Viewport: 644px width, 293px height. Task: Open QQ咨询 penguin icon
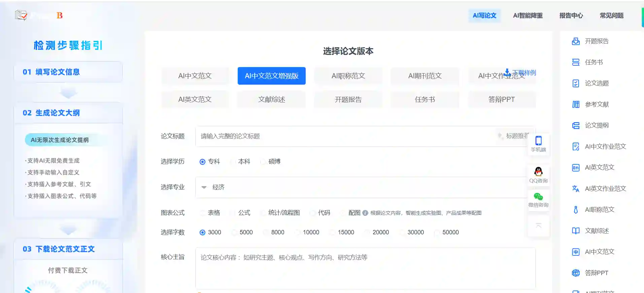(x=539, y=171)
